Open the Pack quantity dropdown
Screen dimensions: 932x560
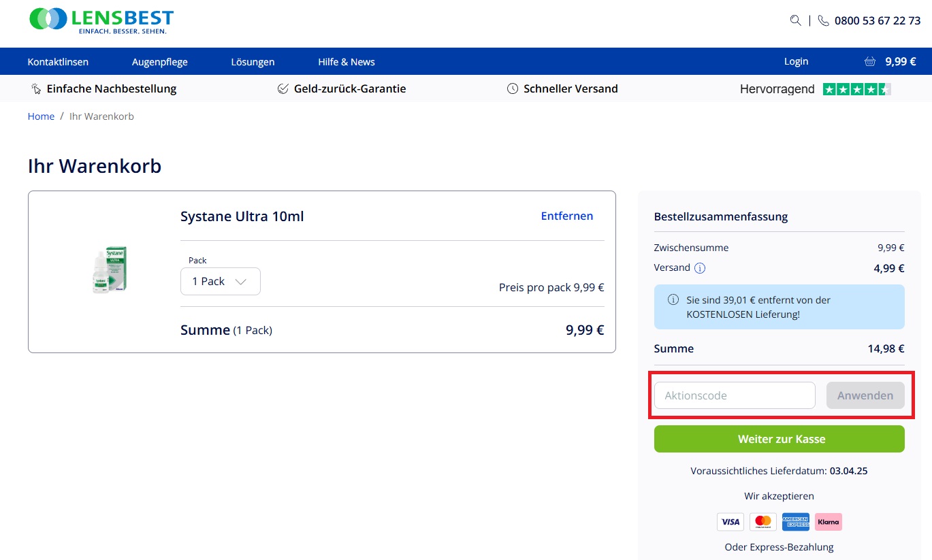(220, 282)
